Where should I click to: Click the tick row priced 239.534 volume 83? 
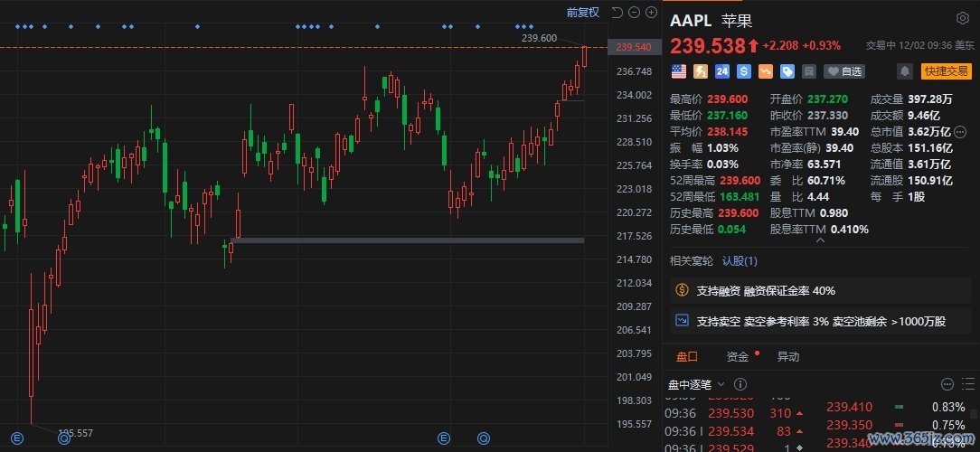(x=734, y=430)
